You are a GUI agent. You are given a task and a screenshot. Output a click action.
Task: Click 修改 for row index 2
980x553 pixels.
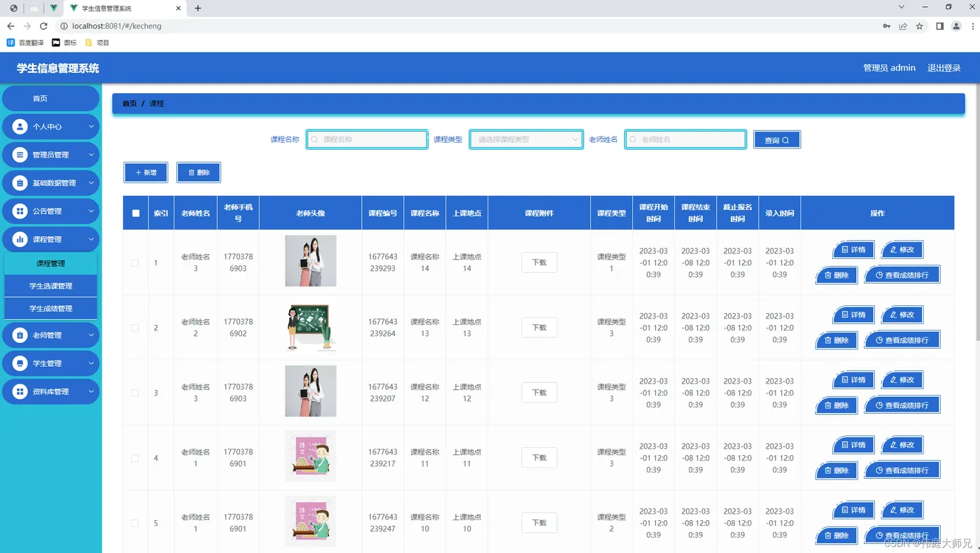pos(902,315)
